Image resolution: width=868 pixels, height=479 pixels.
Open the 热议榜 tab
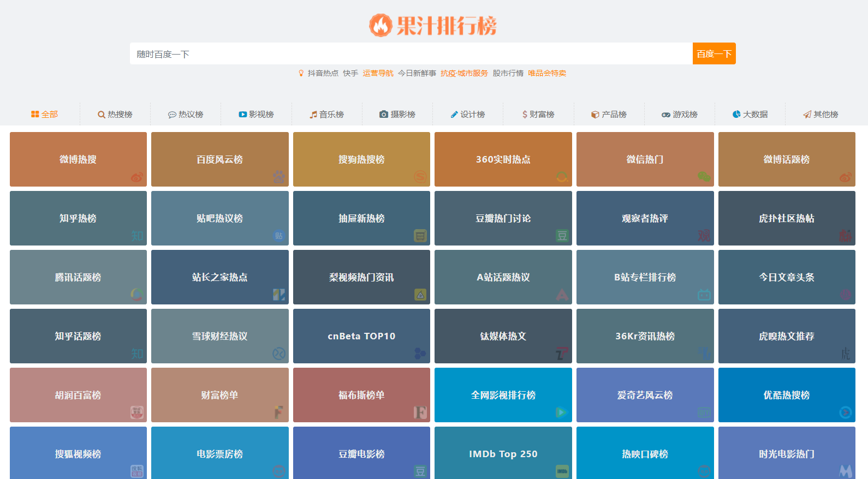pos(186,114)
